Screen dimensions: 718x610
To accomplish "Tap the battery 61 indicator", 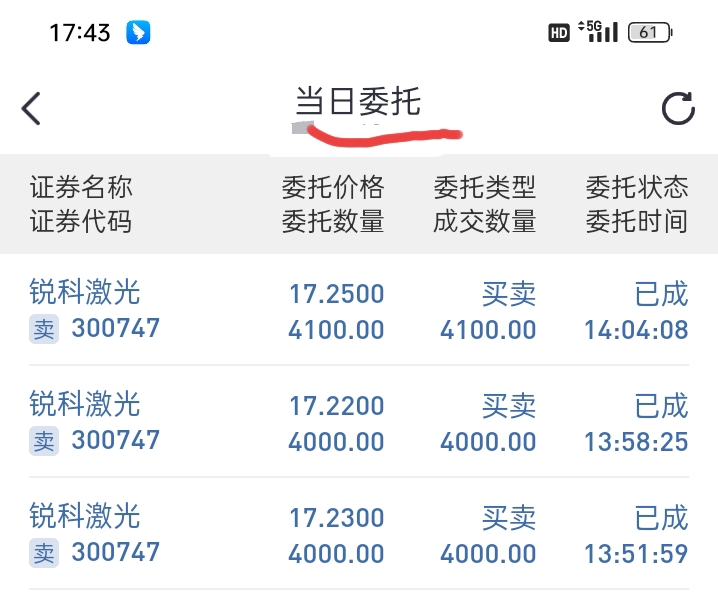I will click(650, 33).
